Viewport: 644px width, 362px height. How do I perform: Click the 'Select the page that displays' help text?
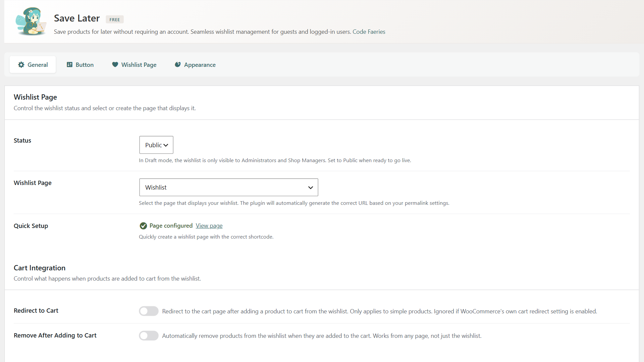[x=294, y=203]
